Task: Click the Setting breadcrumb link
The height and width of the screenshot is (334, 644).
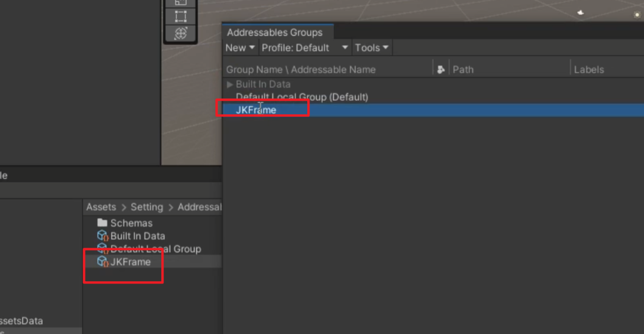Action: pyautogui.click(x=147, y=207)
